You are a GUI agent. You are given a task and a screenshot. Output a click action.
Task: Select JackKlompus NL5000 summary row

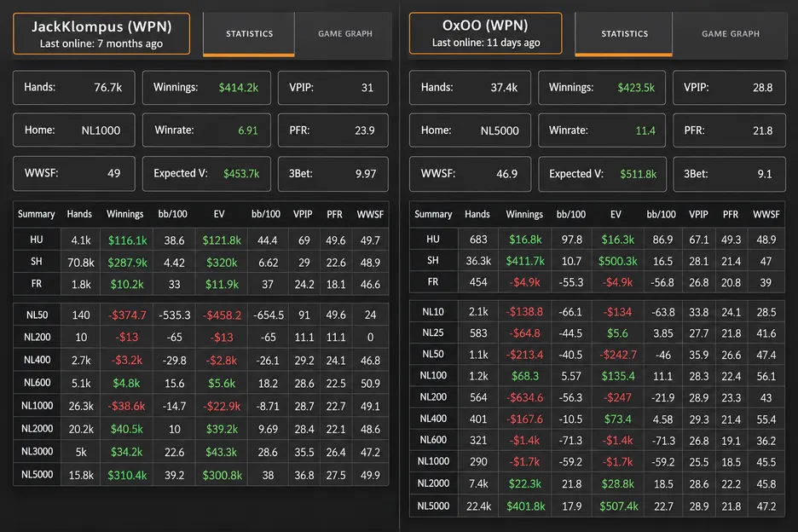click(x=201, y=475)
